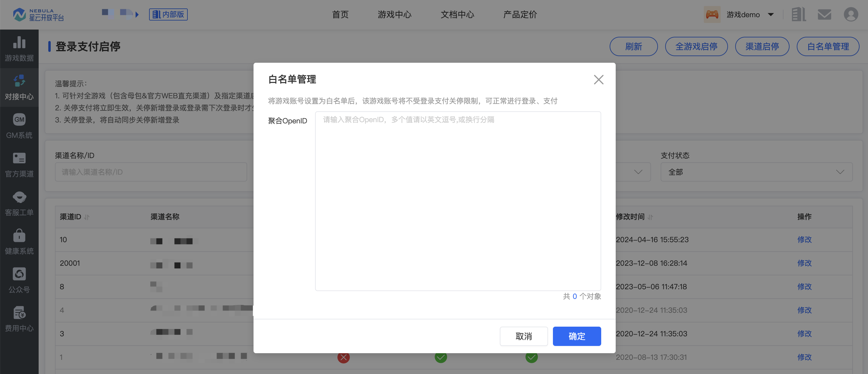Open the 文档中心 top menu
This screenshot has height=374, width=868.
click(457, 14)
